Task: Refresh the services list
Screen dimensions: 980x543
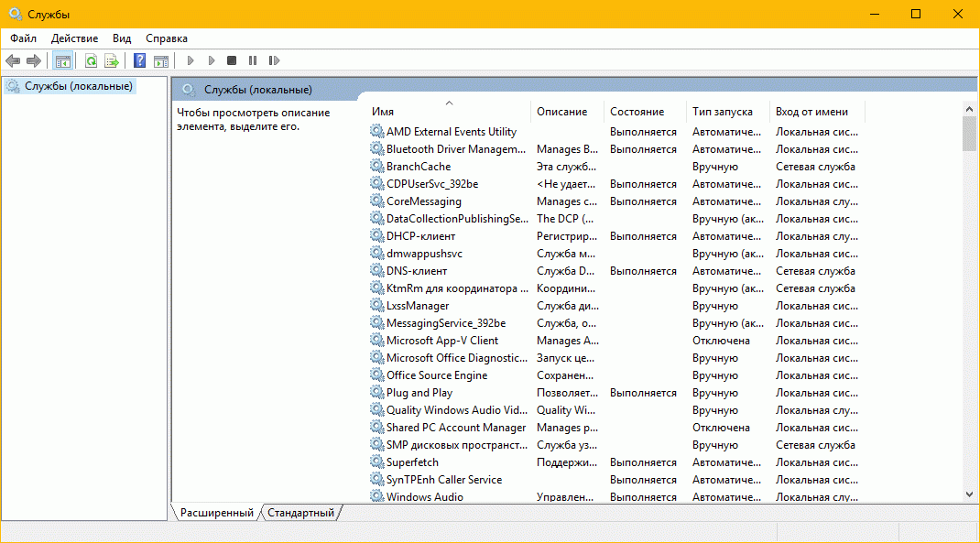Action: click(x=91, y=61)
